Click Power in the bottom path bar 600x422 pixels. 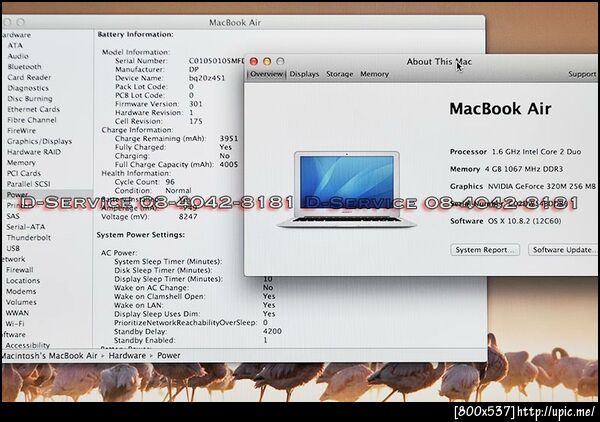tap(169, 355)
